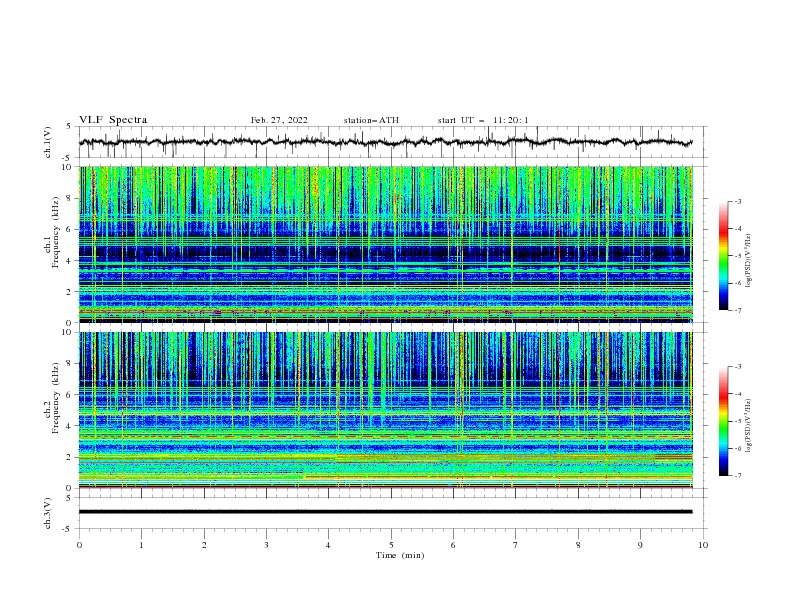
Task: Click the "Time (min)" axis label
Action: pyautogui.click(x=400, y=555)
